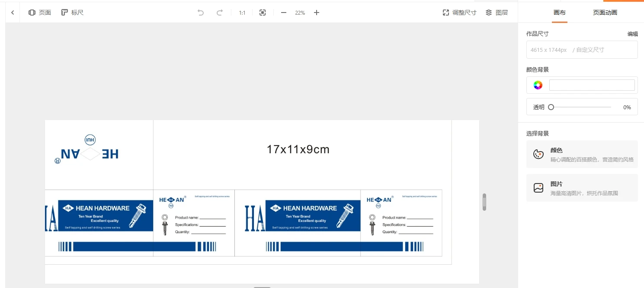The width and height of the screenshot is (644, 288).
Task: Click the back arrow chevron
Action: (x=13, y=13)
